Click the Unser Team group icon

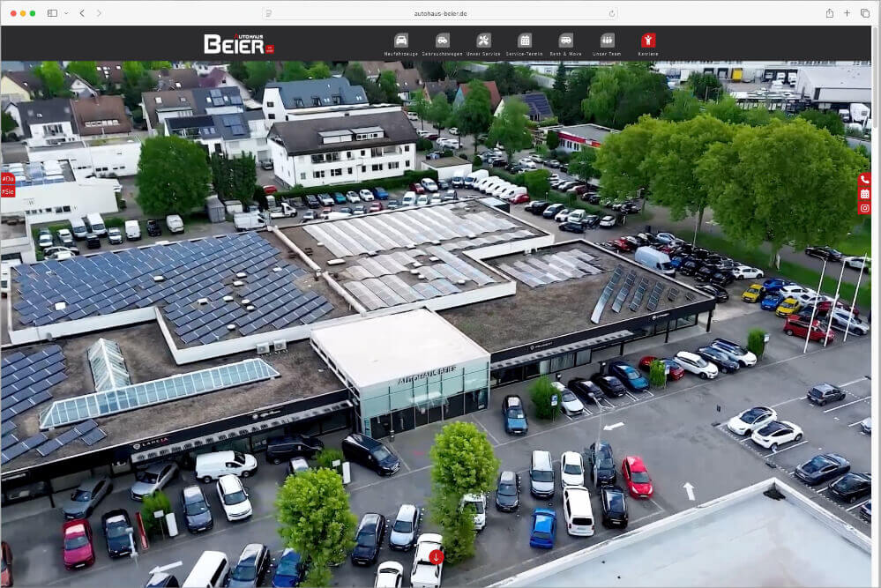(607, 39)
